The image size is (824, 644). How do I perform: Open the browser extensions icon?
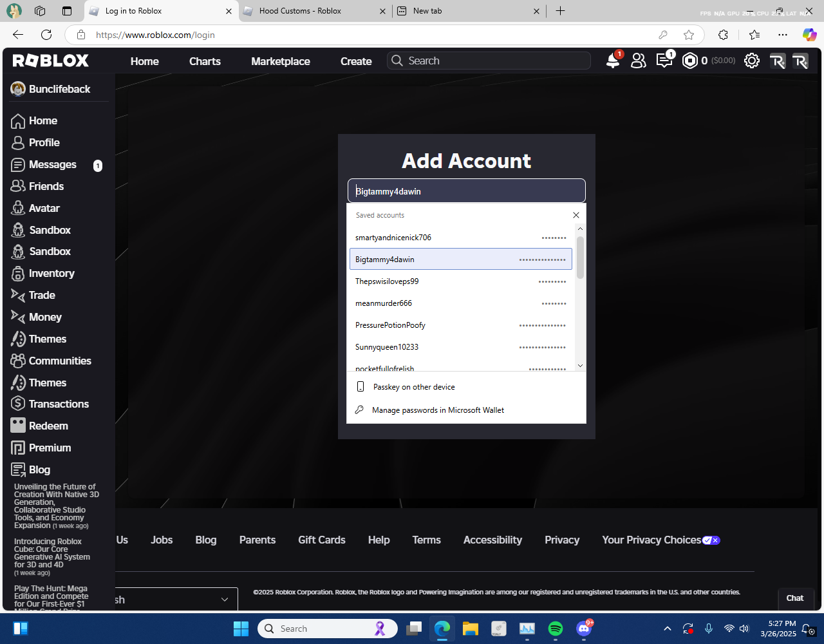point(723,35)
